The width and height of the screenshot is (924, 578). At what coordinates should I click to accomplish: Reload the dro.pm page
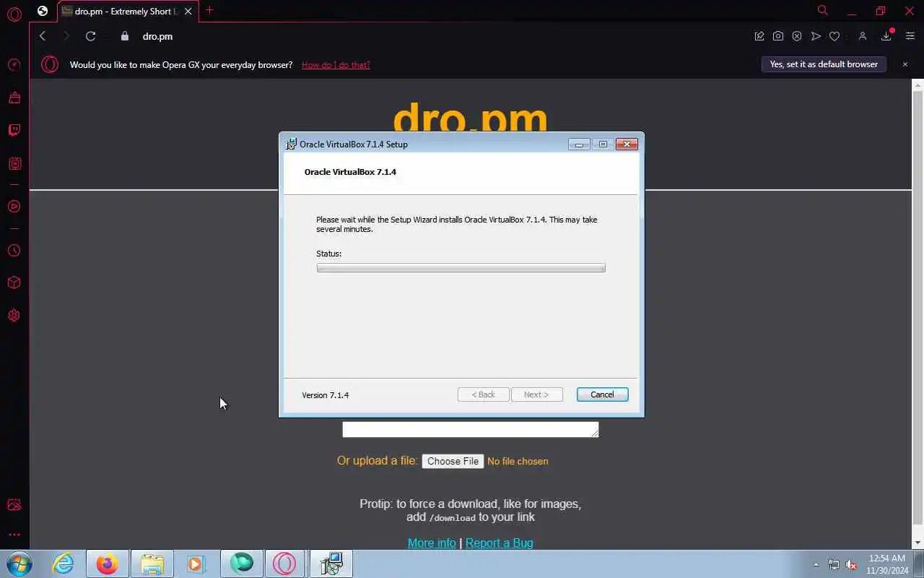pos(90,36)
